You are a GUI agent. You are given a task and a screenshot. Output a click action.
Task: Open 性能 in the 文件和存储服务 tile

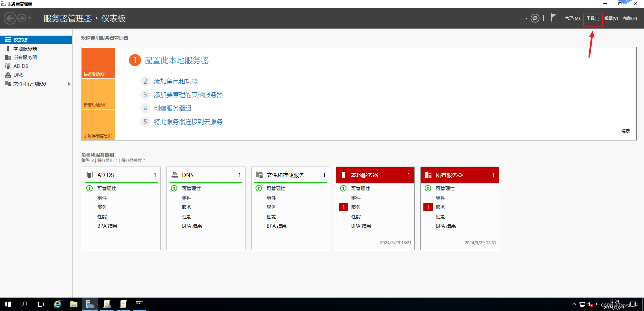click(271, 217)
